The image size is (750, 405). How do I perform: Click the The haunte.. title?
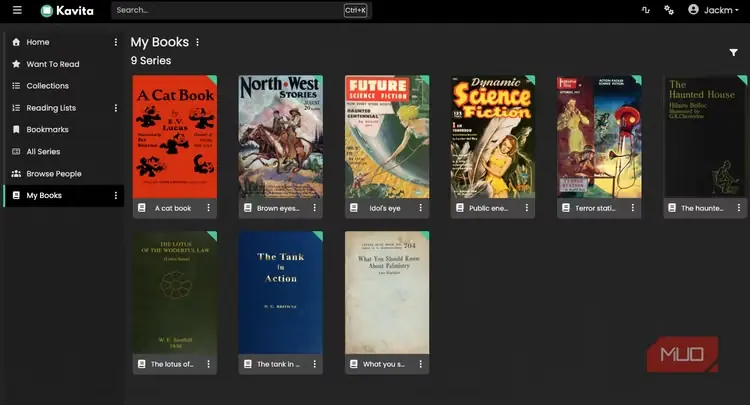pyautogui.click(x=702, y=208)
